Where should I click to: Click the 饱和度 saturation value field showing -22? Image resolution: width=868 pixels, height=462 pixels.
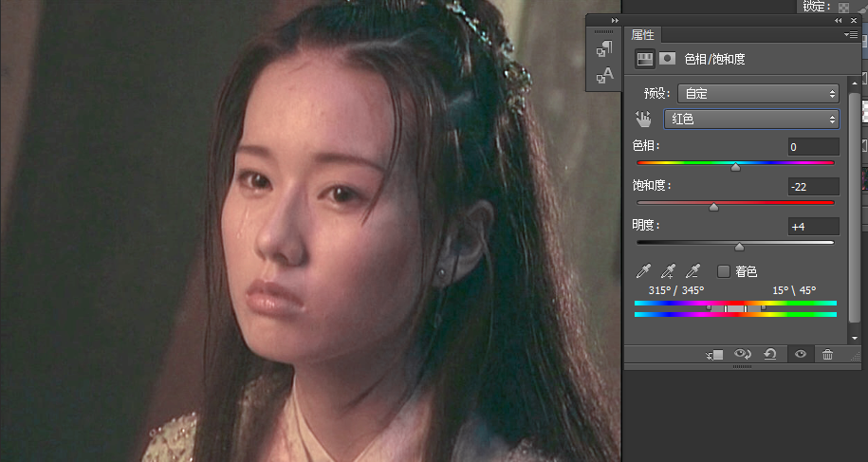813,187
